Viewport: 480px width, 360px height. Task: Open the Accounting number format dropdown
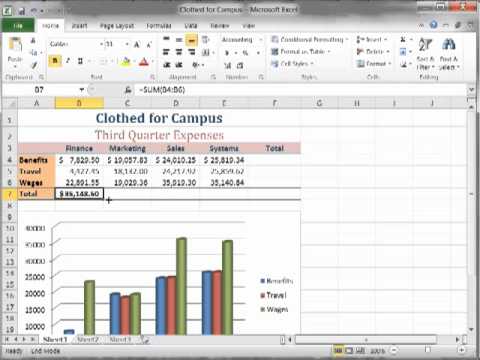pos(261,40)
